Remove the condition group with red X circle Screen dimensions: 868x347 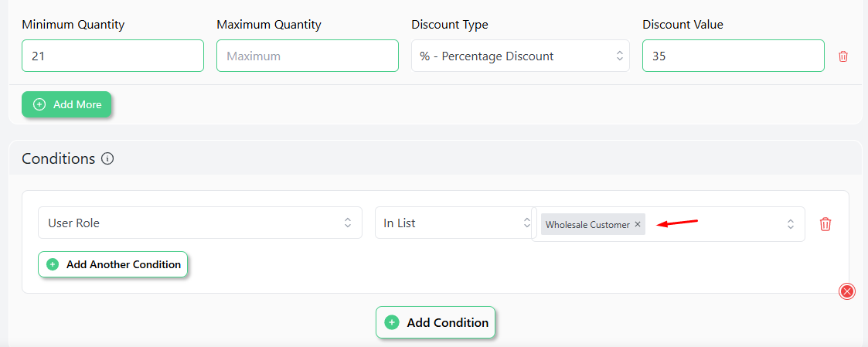click(x=847, y=291)
